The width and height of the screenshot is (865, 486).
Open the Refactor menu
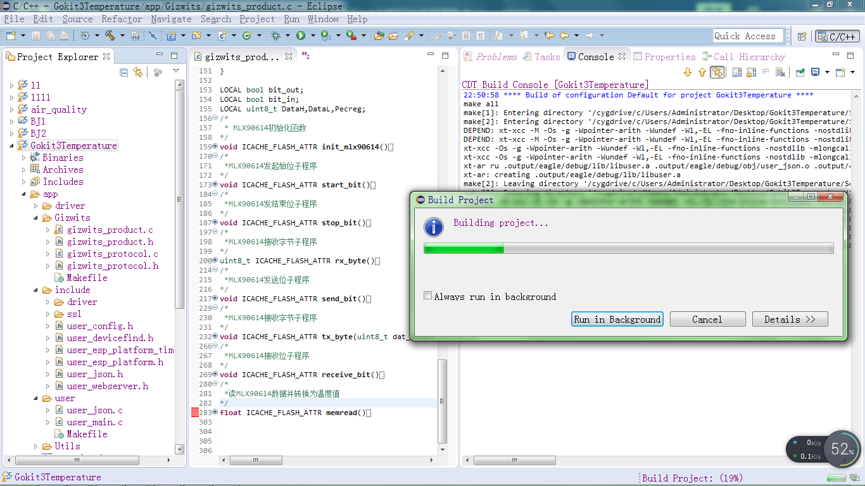(x=121, y=19)
